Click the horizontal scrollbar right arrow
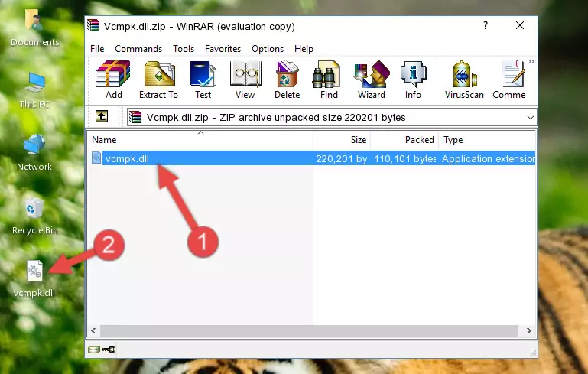Image resolution: width=588 pixels, height=374 pixels. click(529, 330)
